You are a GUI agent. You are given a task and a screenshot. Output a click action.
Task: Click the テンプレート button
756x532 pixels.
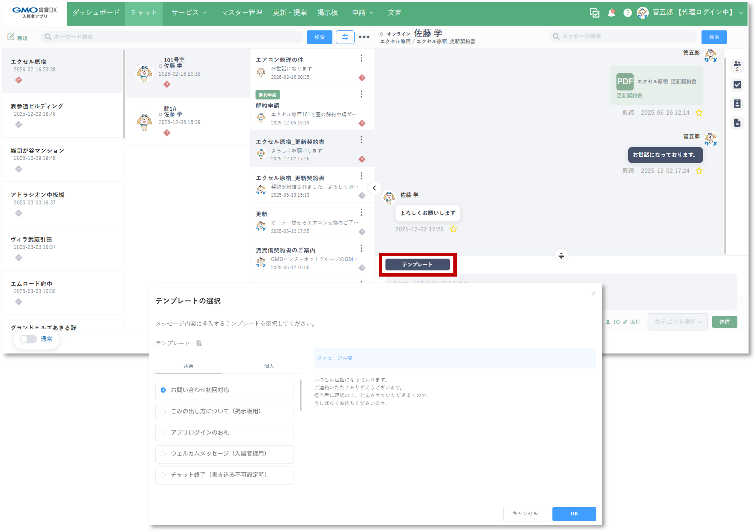[x=417, y=264]
